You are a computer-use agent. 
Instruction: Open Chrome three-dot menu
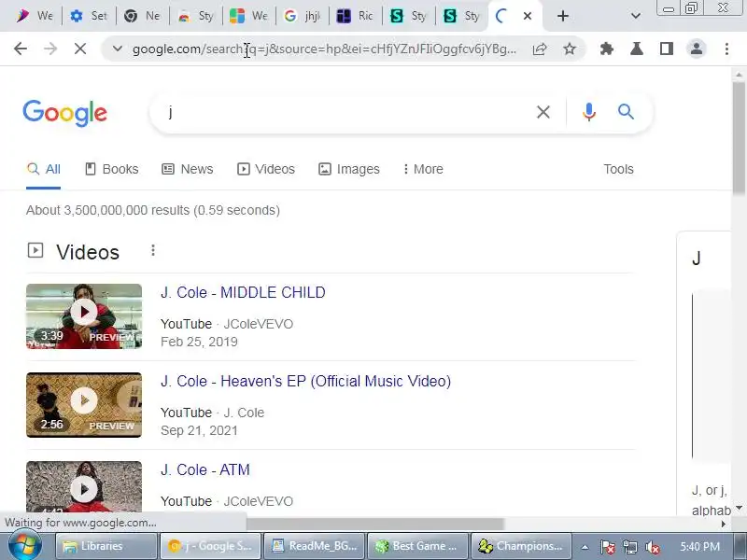click(726, 49)
